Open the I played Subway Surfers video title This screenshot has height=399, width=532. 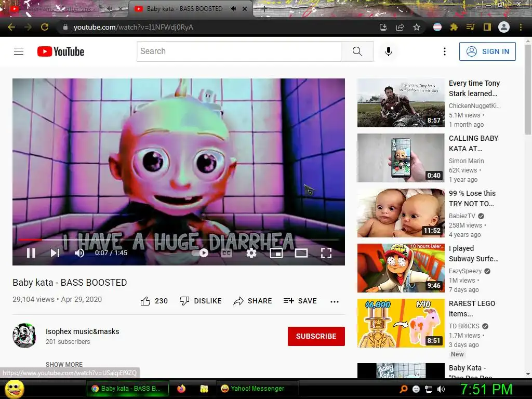[474, 254]
